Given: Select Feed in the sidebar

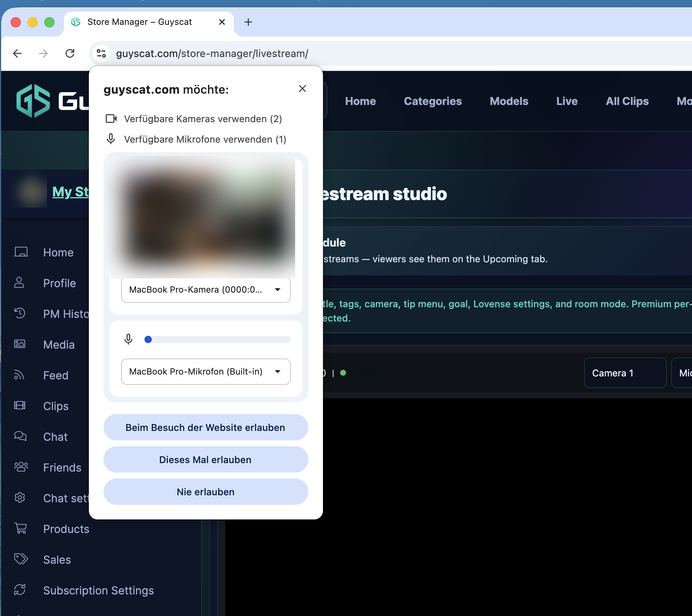Looking at the screenshot, I should (x=56, y=375).
